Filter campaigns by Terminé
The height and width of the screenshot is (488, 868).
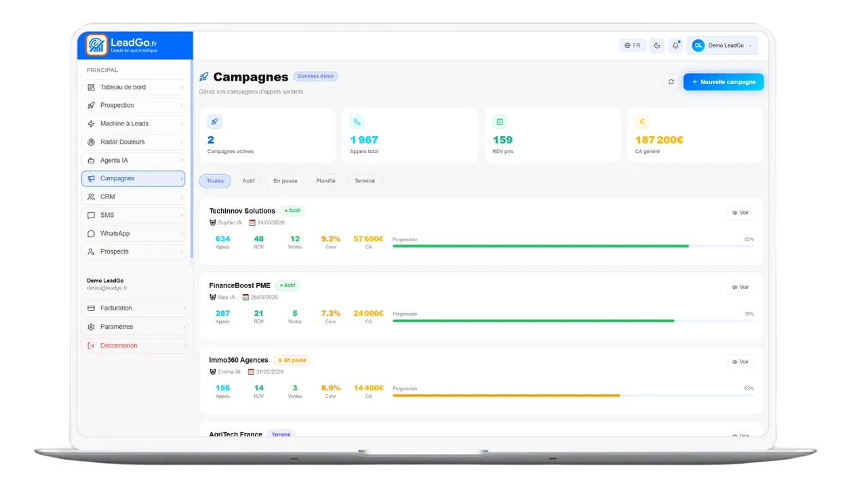click(365, 181)
